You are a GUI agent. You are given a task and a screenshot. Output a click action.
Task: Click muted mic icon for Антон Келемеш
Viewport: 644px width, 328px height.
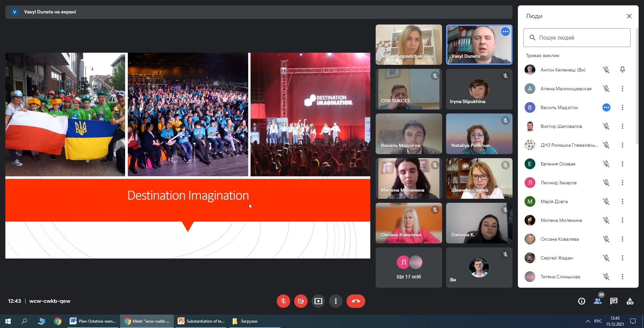pos(606,70)
